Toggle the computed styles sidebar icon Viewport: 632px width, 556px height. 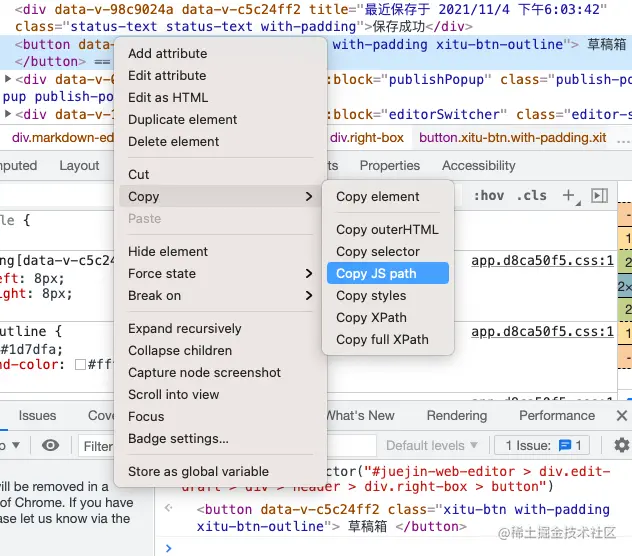point(599,196)
